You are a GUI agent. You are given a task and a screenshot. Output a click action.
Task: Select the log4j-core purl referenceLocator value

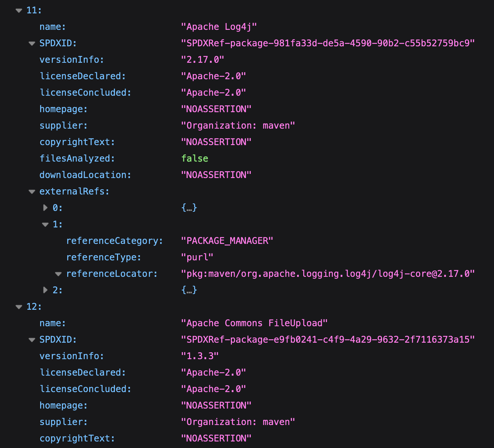pyautogui.click(x=328, y=274)
